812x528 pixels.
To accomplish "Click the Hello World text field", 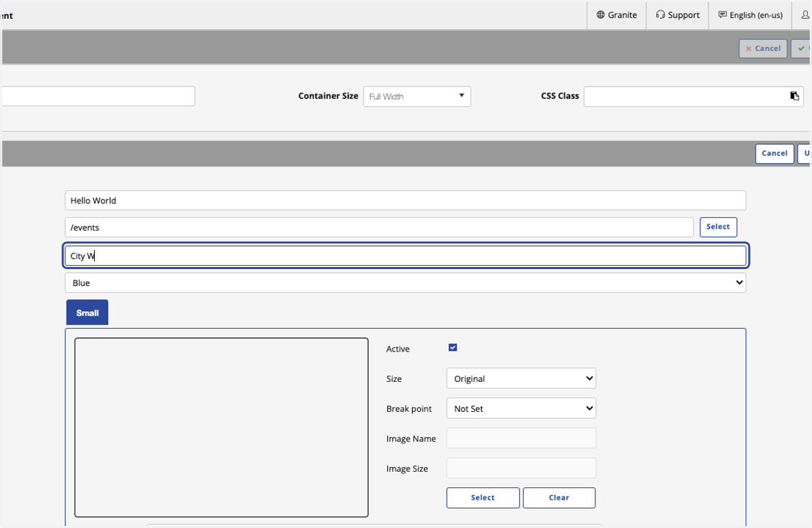I will tap(405, 200).
